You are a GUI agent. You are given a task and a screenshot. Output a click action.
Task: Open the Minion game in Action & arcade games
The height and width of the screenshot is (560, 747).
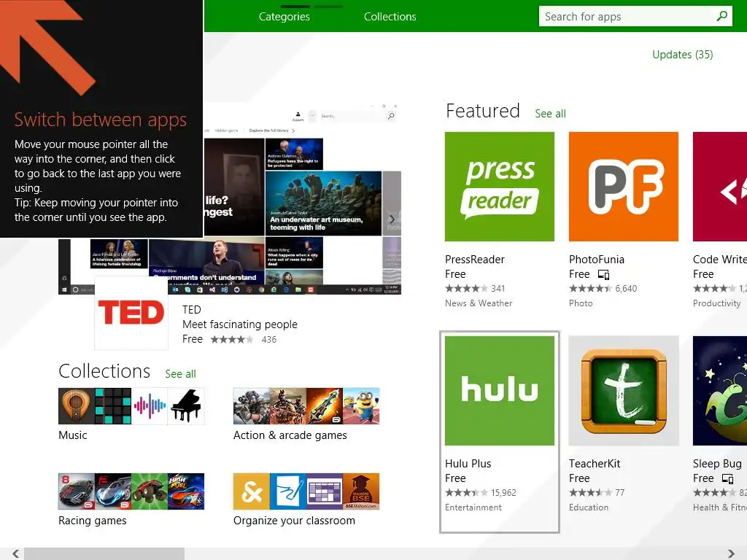tap(361, 406)
